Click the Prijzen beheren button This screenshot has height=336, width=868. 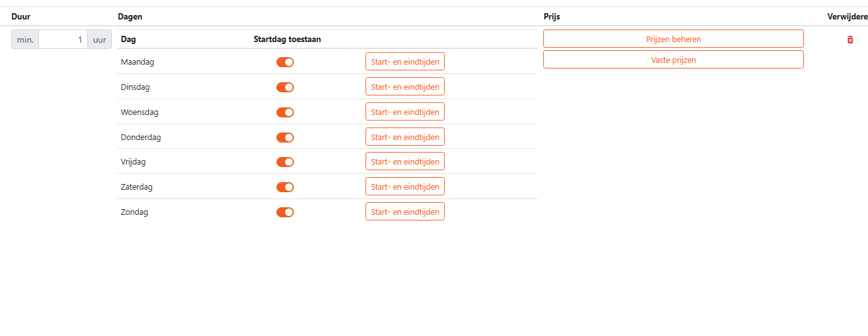pos(673,39)
